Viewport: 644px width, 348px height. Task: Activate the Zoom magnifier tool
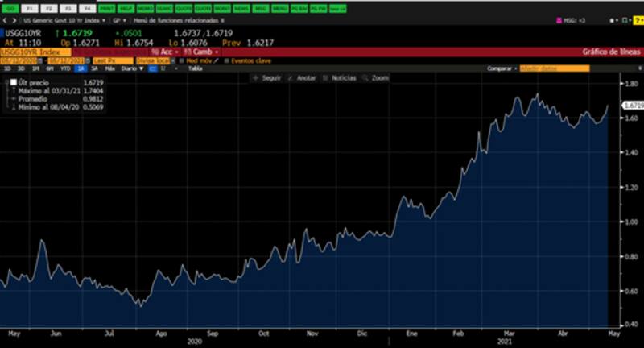coord(376,78)
